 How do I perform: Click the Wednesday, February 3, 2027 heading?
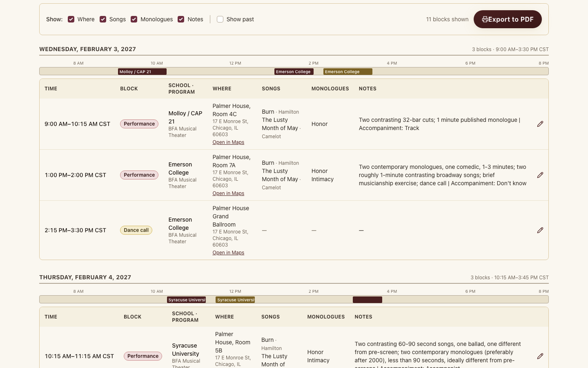(x=88, y=49)
